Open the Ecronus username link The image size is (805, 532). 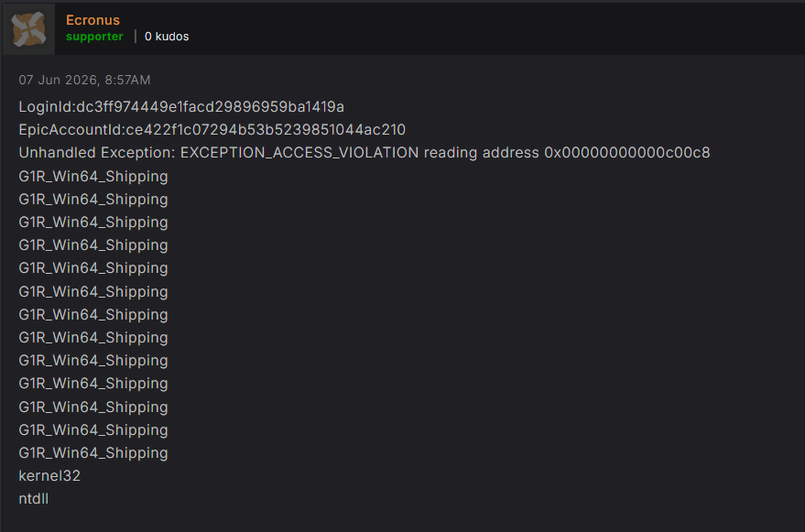pyautogui.click(x=92, y=20)
